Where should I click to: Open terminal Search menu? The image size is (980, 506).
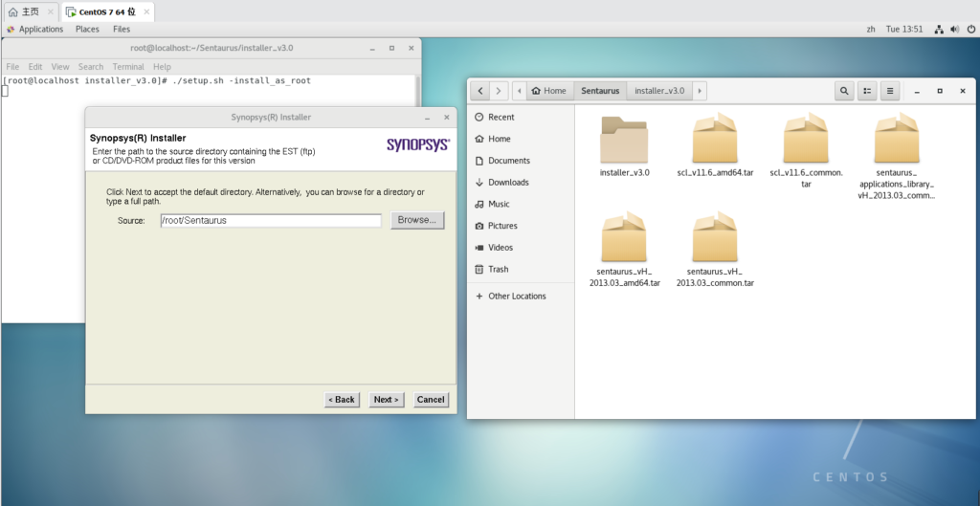pos(91,67)
